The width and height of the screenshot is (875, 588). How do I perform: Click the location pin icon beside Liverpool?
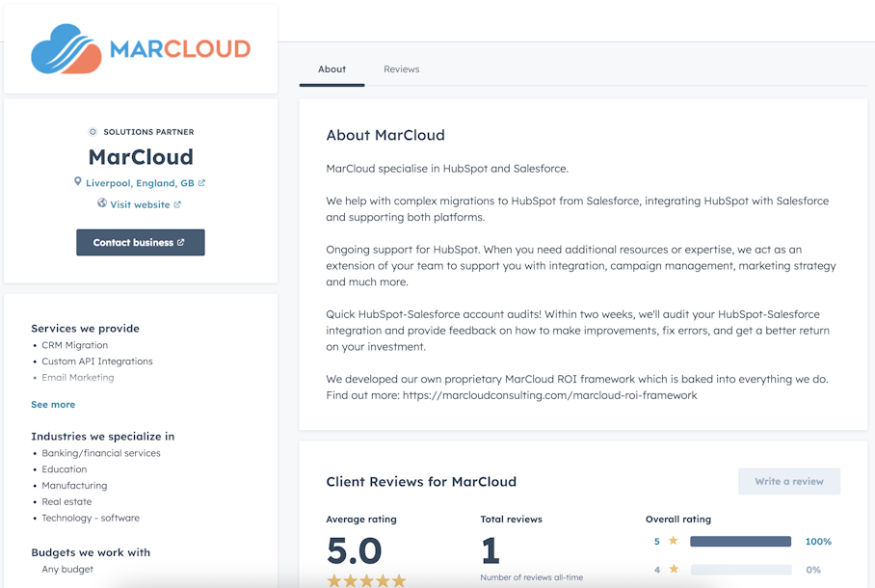click(77, 181)
